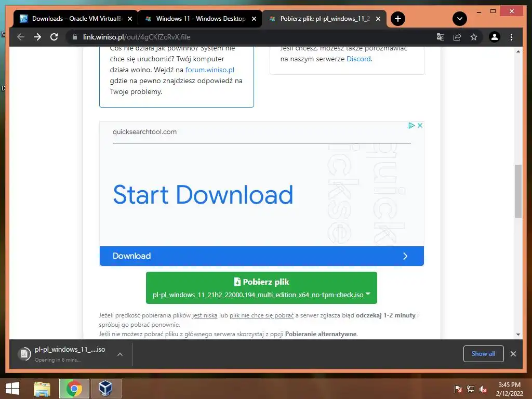The width and height of the screenshot is (532, 399).
Task: Open the translate page icon
Action: (x=441, y=37)
